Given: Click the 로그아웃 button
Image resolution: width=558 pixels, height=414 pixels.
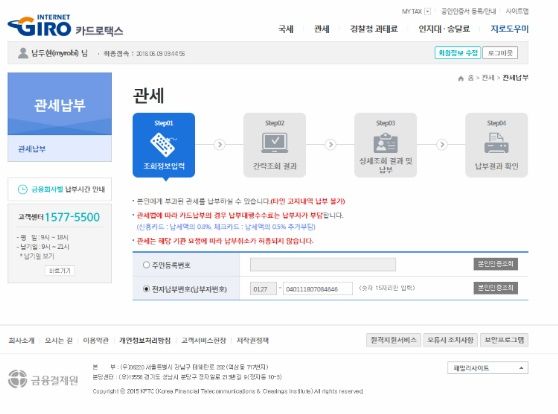Looking at the screenshot, I should [x=500, y=53].
